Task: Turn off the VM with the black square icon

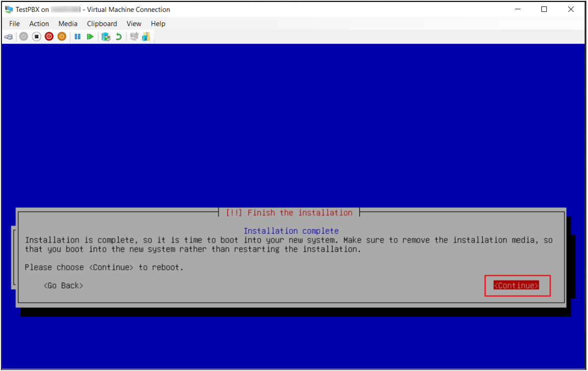Action: pos(36,37)
